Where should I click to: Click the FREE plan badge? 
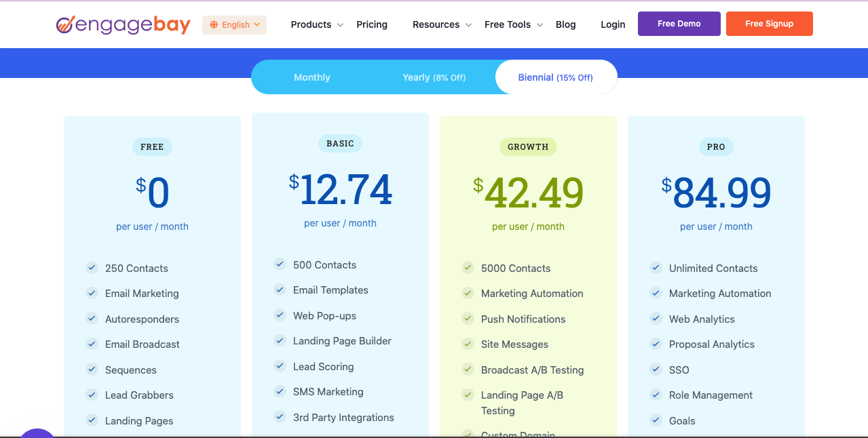[x=152, y=146]
